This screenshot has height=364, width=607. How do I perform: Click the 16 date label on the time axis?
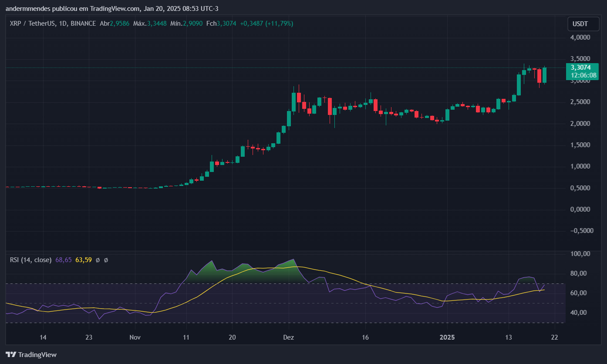[x=365, y=337]
